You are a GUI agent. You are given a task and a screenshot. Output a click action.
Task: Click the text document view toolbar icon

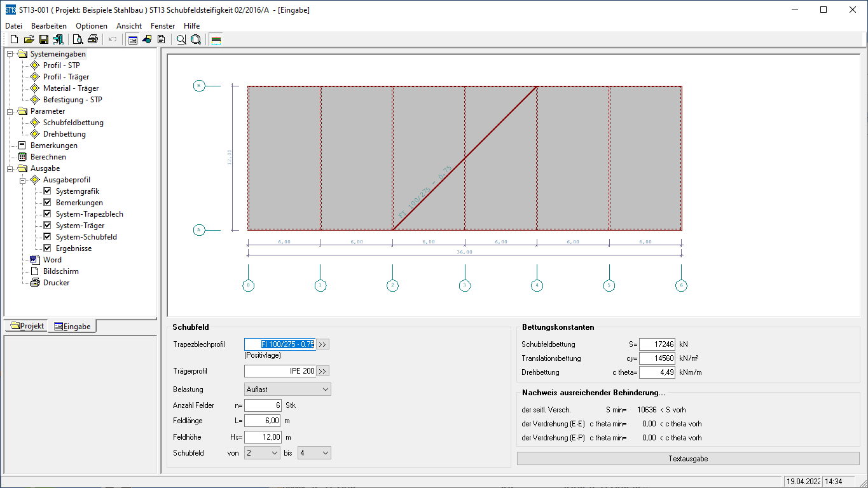(x=162, y=39)
